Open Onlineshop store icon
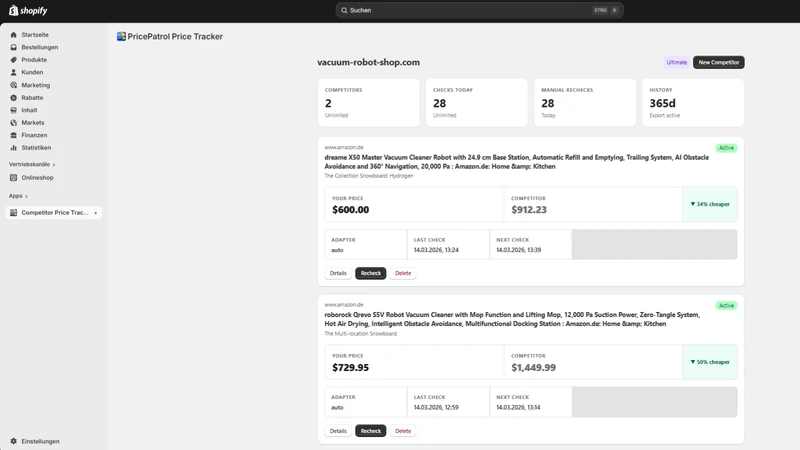Screen dimensions: 800x450 pos(14,178)
